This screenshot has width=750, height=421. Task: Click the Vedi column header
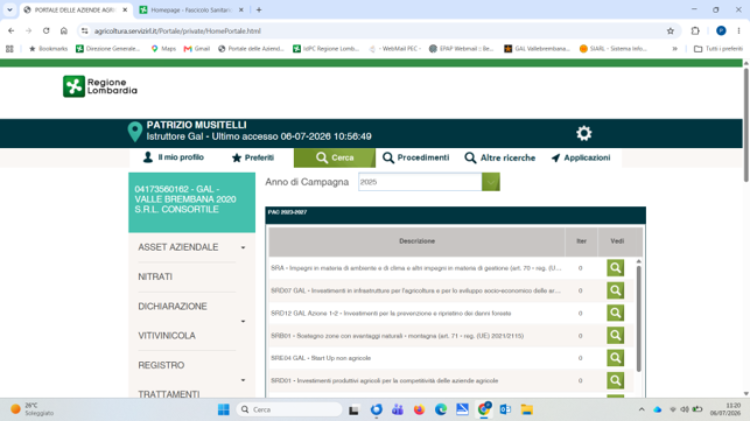point(617,241)
